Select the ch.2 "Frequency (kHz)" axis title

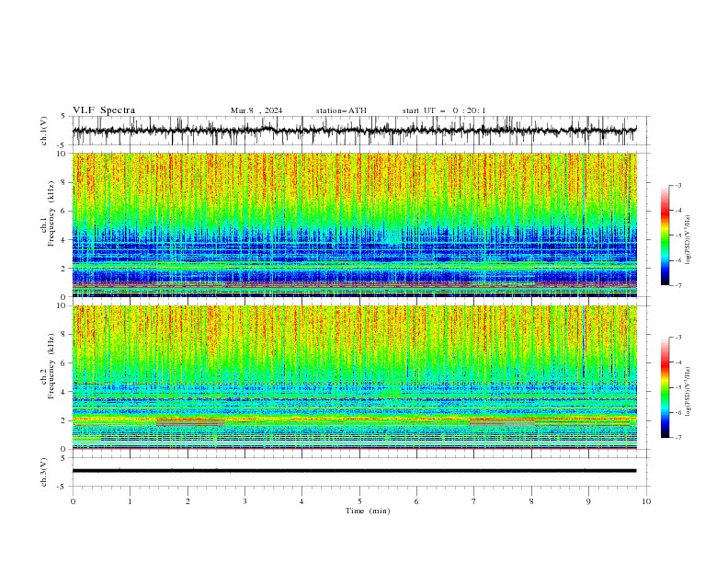51,365
